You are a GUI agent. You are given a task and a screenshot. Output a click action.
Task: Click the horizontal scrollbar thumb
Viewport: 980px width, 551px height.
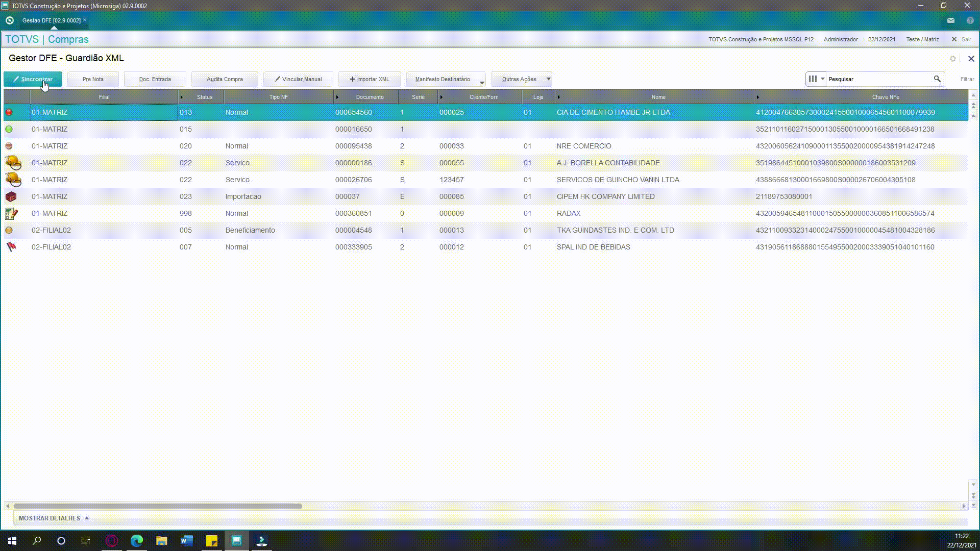(158, 506)
